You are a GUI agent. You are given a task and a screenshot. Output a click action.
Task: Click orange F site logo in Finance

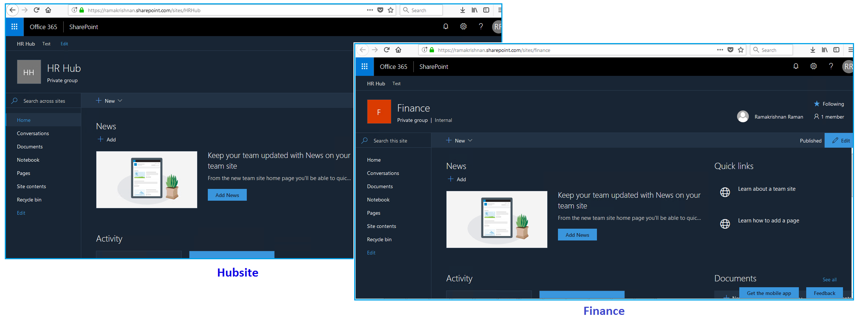tap(379, 112)
